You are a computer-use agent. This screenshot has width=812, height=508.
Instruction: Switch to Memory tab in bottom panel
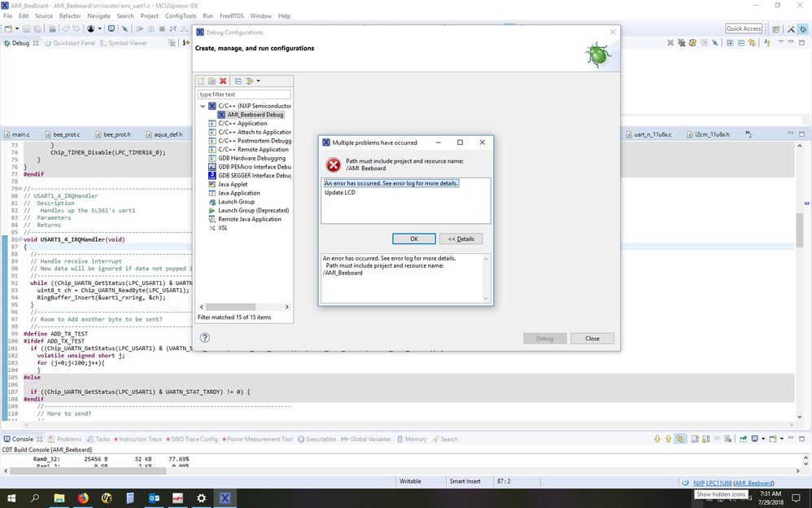pyautogui.click(x=413, y=439)
